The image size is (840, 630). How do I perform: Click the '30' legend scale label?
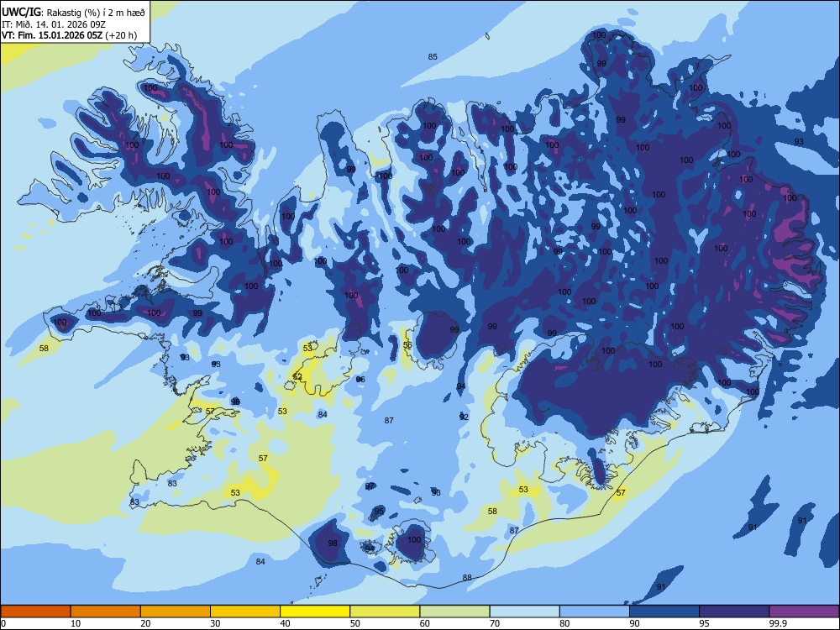[215, 623]
